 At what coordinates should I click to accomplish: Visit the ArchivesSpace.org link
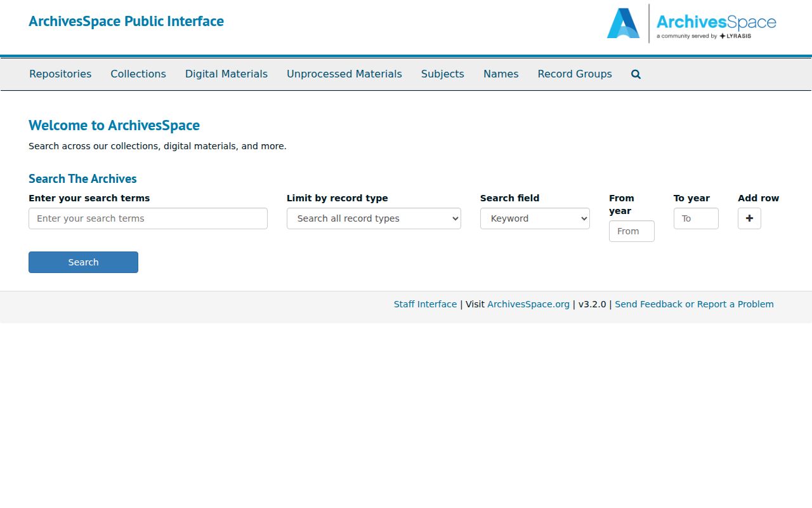coord(528,304)
